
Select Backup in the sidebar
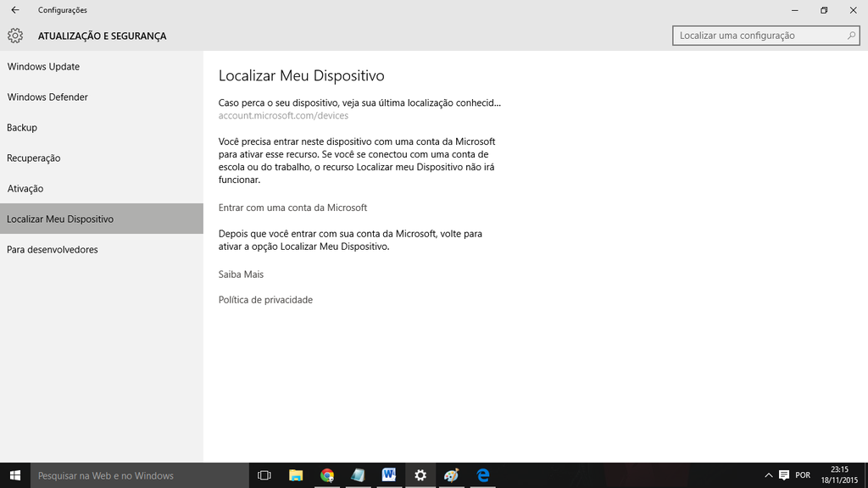[102, 127]
